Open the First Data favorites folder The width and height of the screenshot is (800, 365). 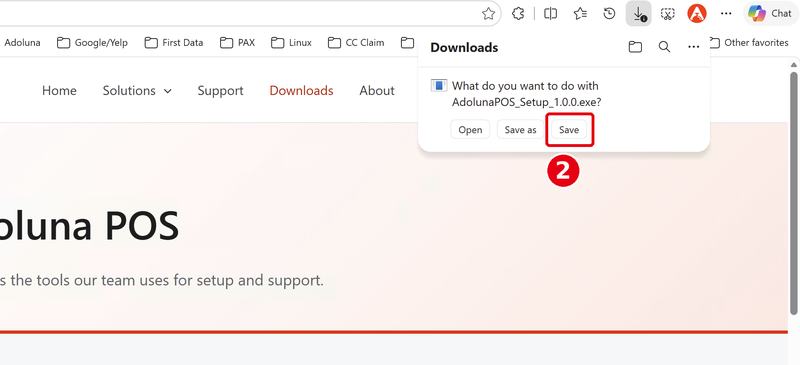click(174, 43)
